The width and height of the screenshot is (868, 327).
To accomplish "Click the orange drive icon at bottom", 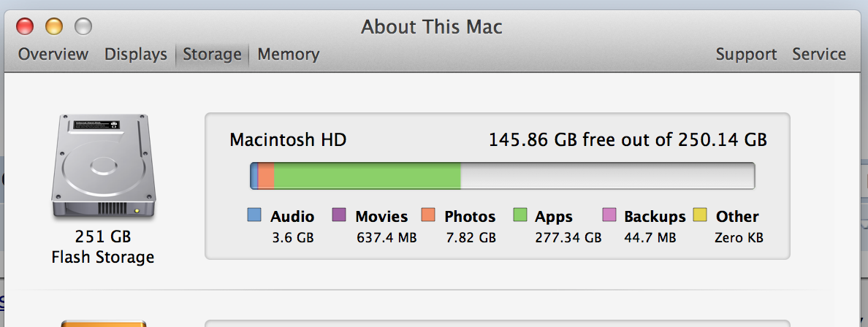I will (104, 323).
